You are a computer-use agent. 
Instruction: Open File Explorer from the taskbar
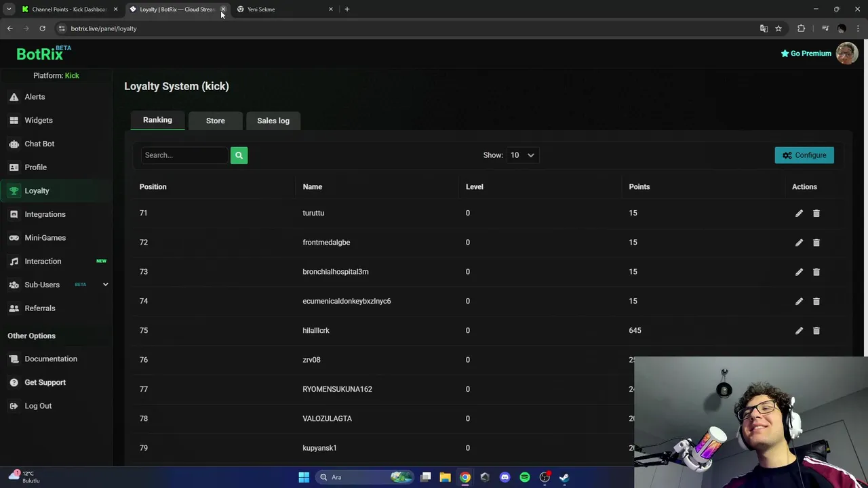point(445,477)
